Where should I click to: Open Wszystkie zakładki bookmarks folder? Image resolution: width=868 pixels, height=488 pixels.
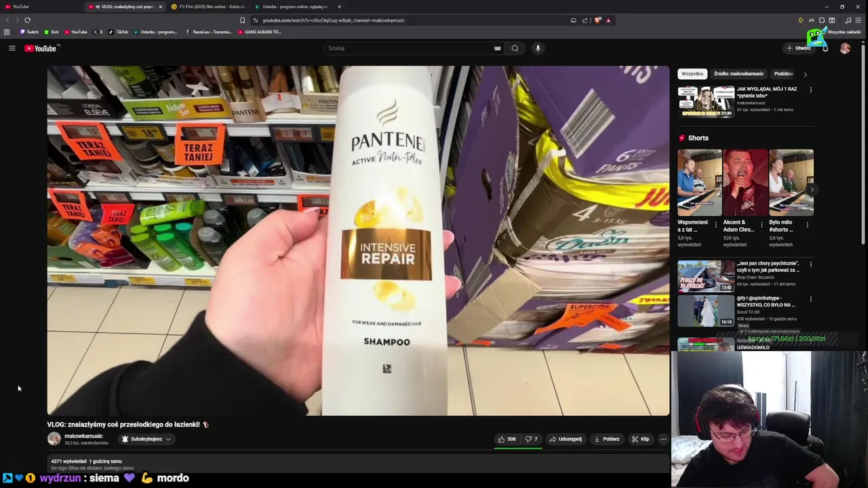click(x=840, y=32)
